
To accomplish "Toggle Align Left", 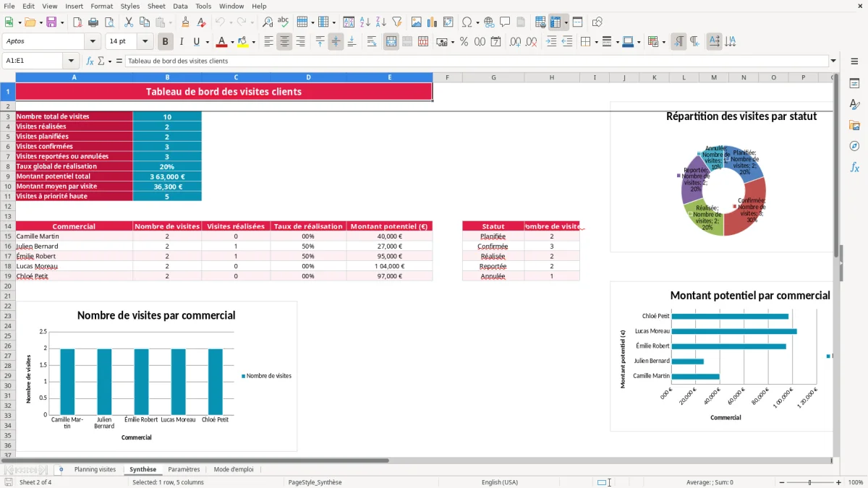I will click(x=268, y=42).
